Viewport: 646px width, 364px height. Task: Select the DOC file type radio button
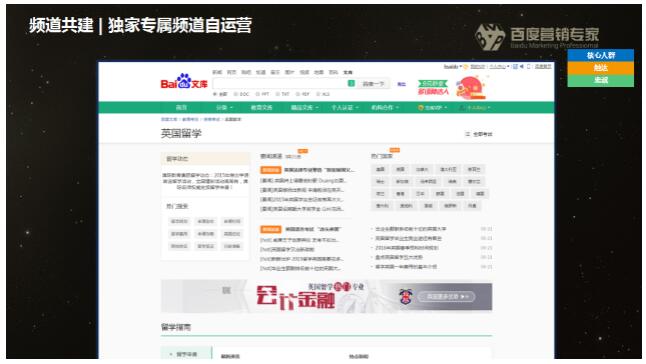click(x=236, y=94)
